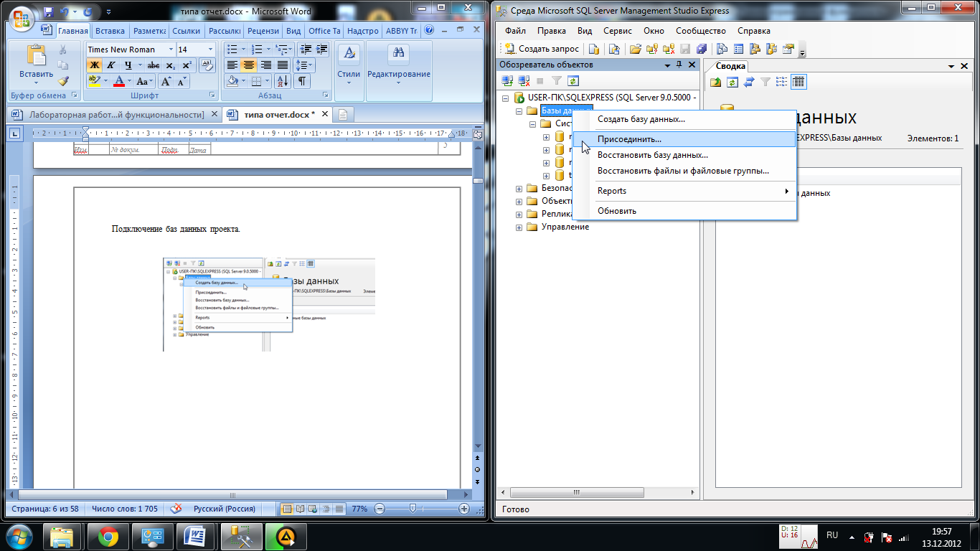Image resolution: width=980 pixels, height=551 pixels.
Task: Open the Сервис menu in Management Studio
Action: click(x=617, y=31)
